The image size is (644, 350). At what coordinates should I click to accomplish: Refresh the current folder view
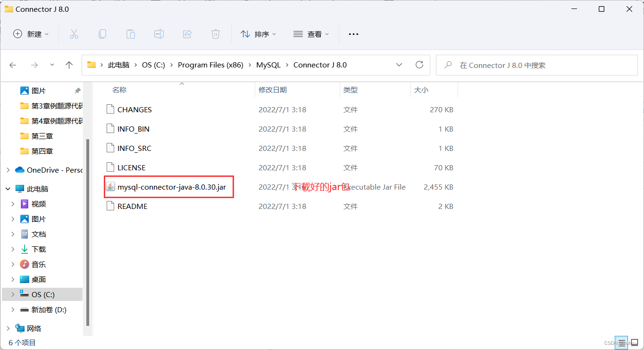coord(419,65)
